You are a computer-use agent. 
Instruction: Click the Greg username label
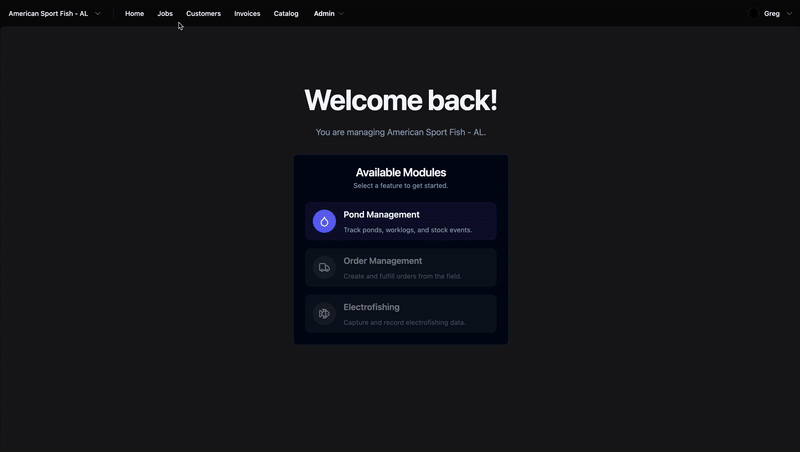tap(771, 14)
